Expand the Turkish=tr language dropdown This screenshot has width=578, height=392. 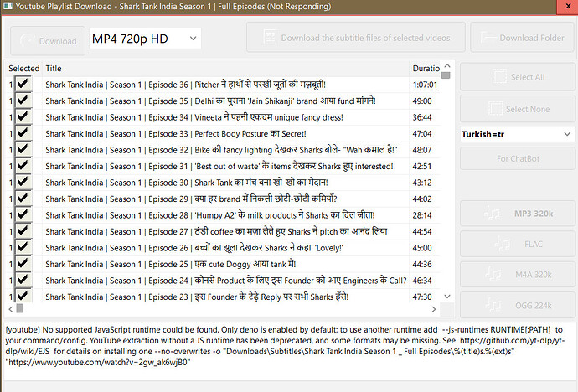click(517, 134)
